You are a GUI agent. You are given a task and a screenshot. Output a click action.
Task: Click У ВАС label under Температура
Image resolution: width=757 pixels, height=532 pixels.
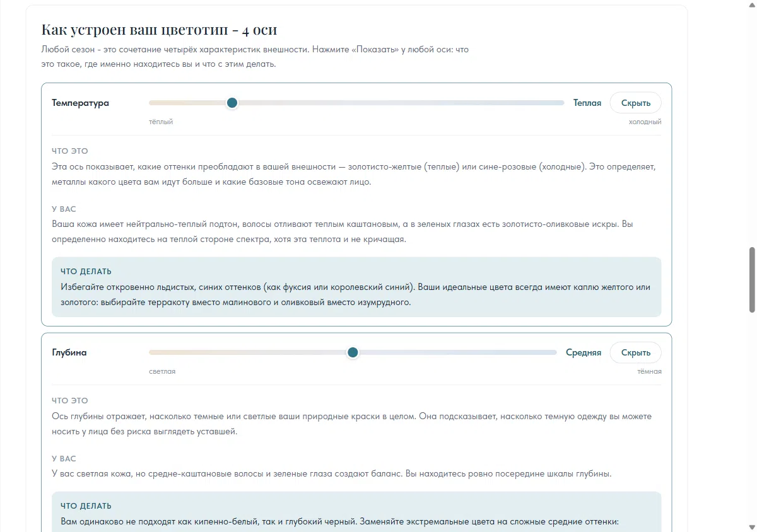(64, 209)
